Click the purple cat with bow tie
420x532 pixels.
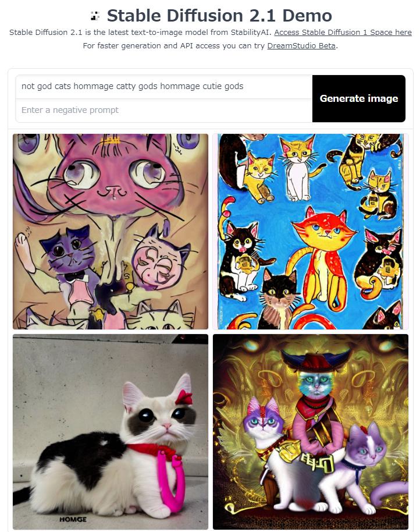coord(69,258)
